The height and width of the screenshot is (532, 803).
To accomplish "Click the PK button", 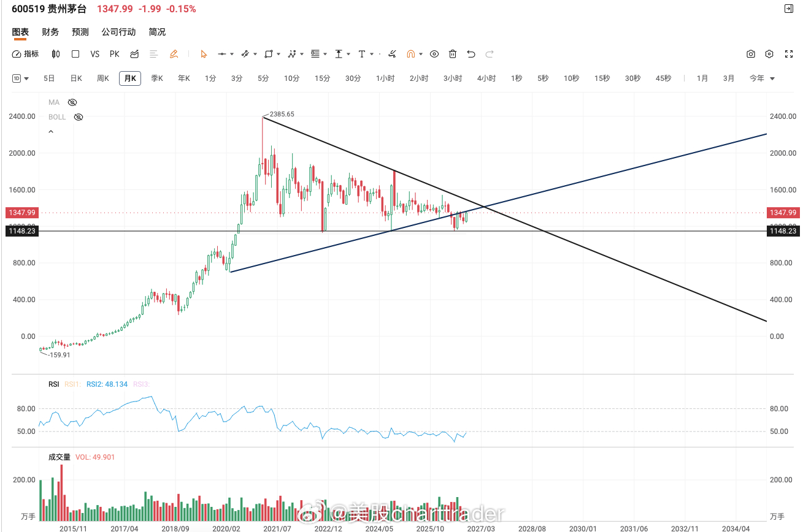I will (x=115, y=54).
